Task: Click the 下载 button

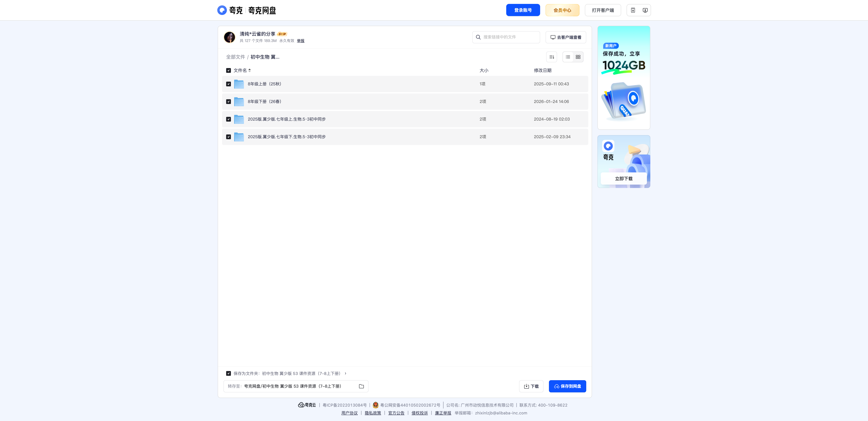Action: click(x=531, y=386)
